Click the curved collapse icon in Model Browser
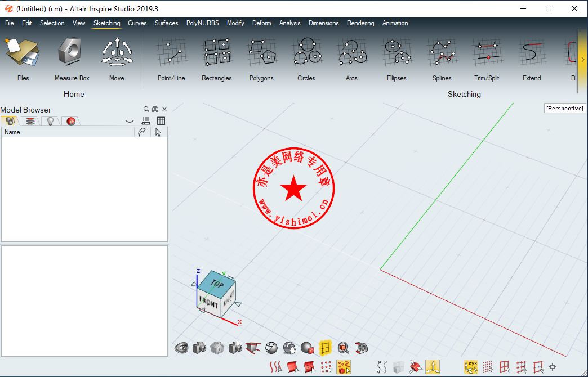The height and width of the screenshot is (377, 588). (x=130, y=121)
